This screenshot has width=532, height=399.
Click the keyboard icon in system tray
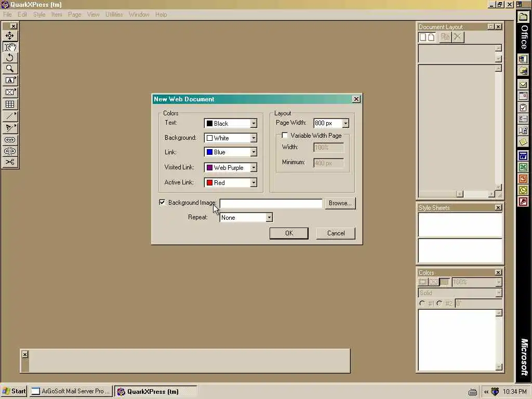[x=473, y=392]
